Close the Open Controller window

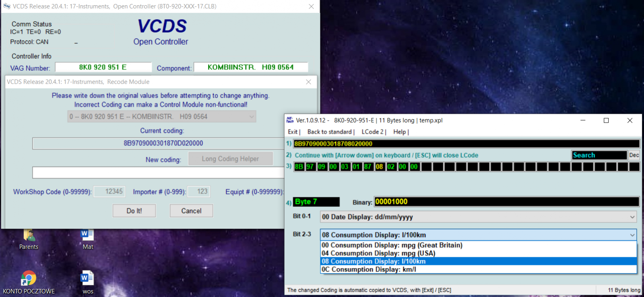click(x=311, y=6)
